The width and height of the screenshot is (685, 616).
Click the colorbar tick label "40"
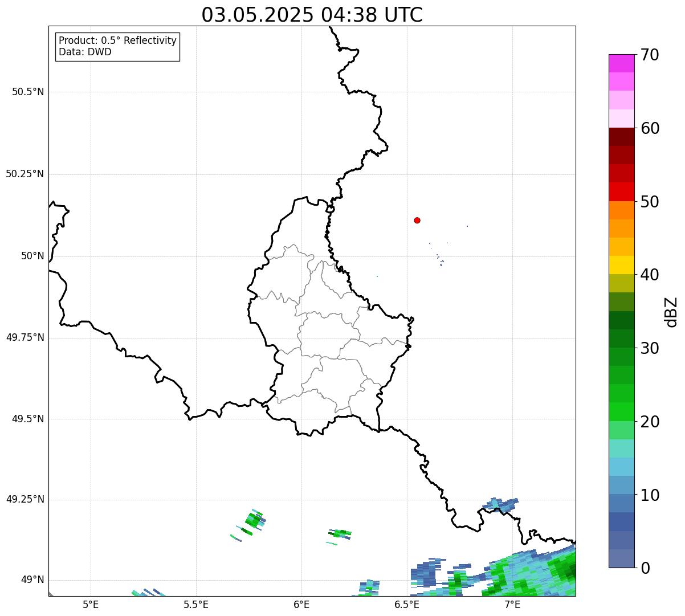click(x=650, y=275)
